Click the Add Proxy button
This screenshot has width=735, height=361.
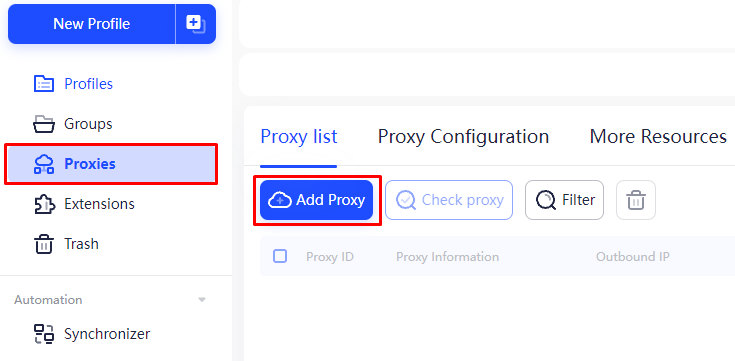[x=316, y=200]
